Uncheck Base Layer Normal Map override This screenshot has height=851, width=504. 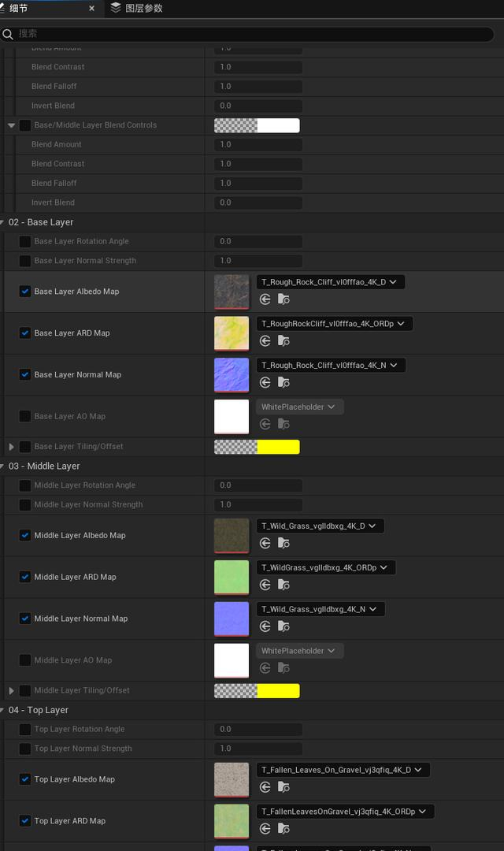click(x=25, y=374)
